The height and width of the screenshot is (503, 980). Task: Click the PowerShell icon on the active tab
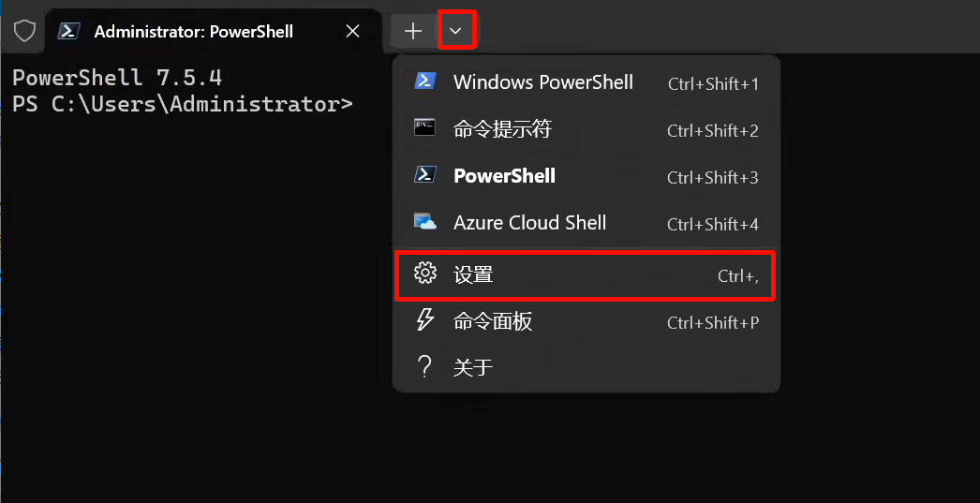68,31
